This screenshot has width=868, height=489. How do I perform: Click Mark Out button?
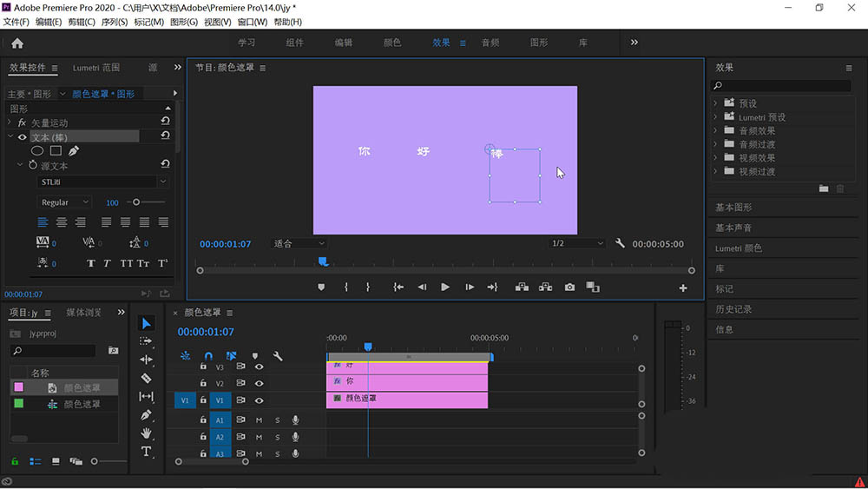367,287
